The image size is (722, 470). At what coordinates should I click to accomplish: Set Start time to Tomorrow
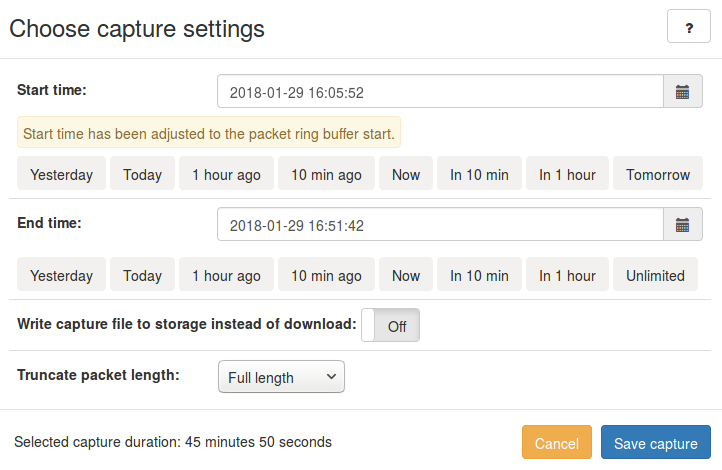point(658,173)
